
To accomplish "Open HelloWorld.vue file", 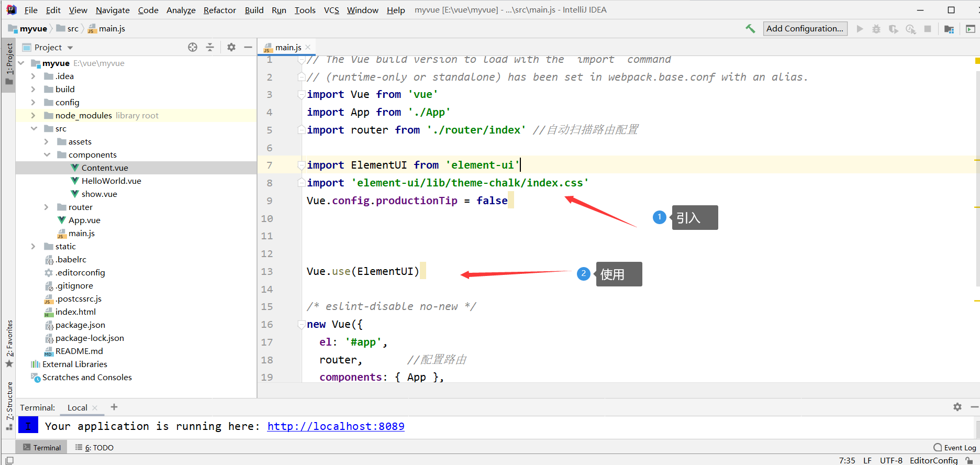I will pyautogui.click(x=111, y=181).
